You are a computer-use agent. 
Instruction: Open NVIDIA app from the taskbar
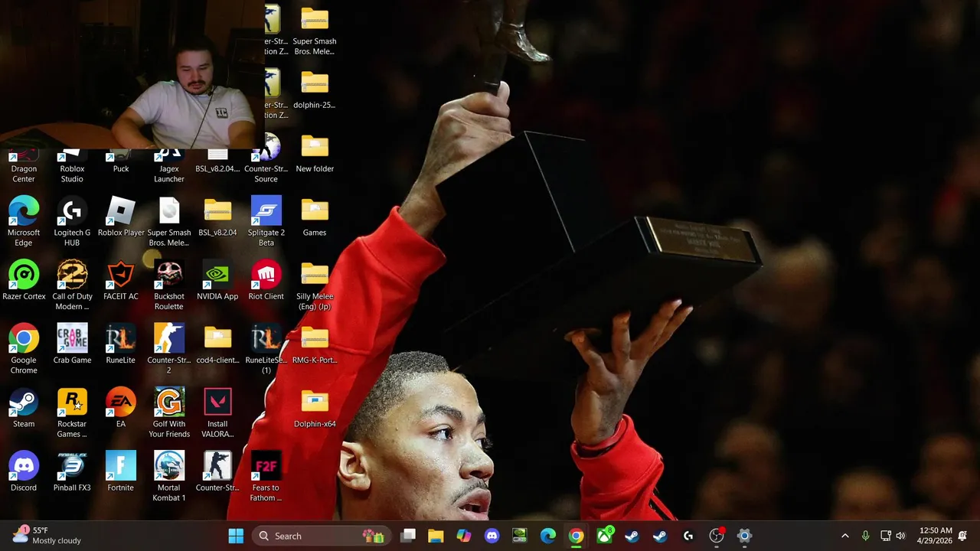[520, 536]
